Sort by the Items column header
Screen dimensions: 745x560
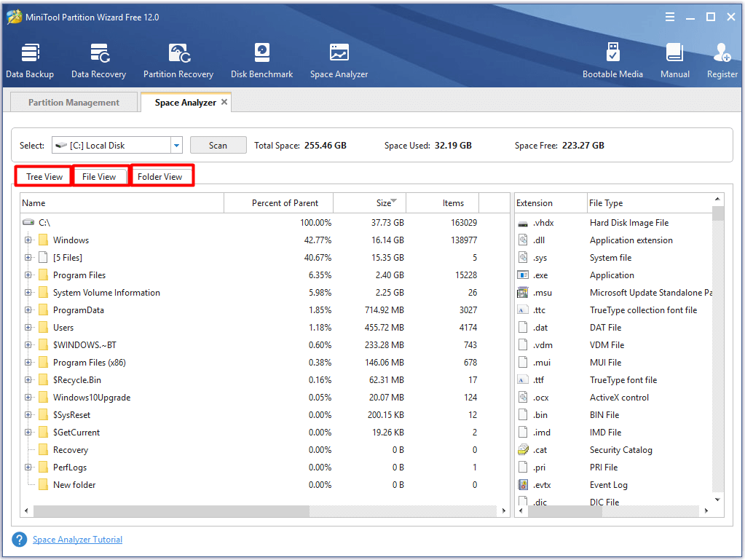pyautogui.click(x=442, y=203)
